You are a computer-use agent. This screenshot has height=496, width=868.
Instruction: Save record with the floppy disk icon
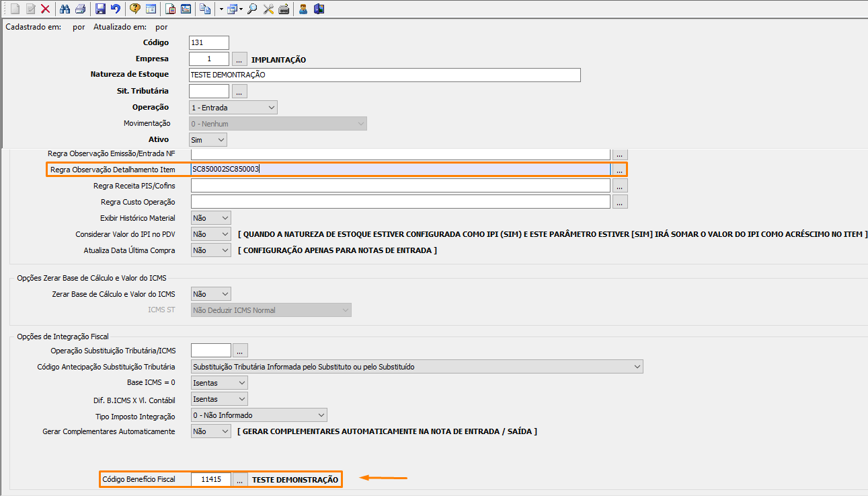coord(100,9)
